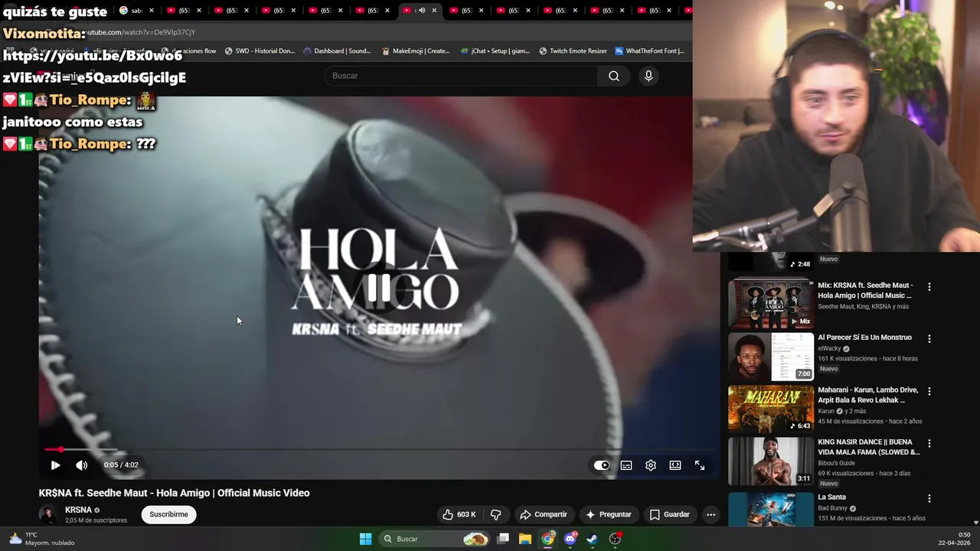Image resolution: width=980 pixels, height=551 pixels.
Task: Open Steam from the taskbar
Action: coord(592,539)
